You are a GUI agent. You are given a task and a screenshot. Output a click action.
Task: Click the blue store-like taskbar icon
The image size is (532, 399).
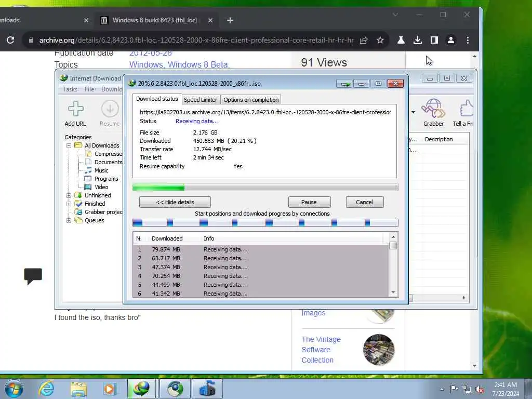(207, 389)
